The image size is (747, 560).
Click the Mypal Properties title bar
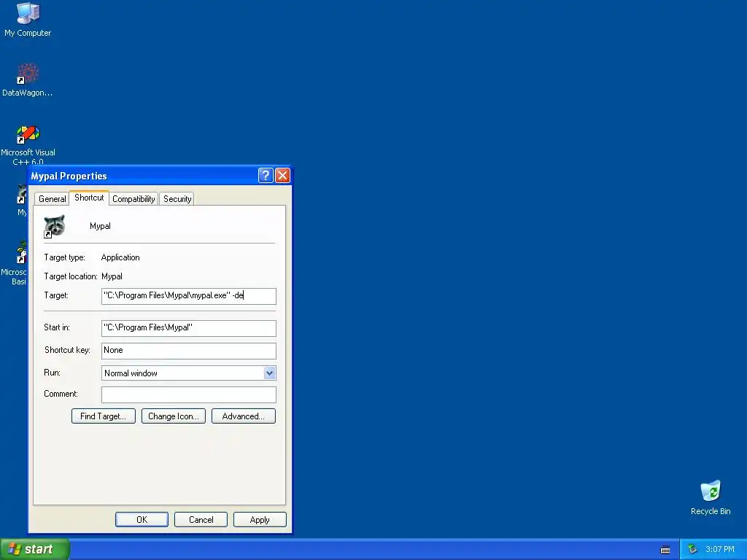click(x=143, y=176)
